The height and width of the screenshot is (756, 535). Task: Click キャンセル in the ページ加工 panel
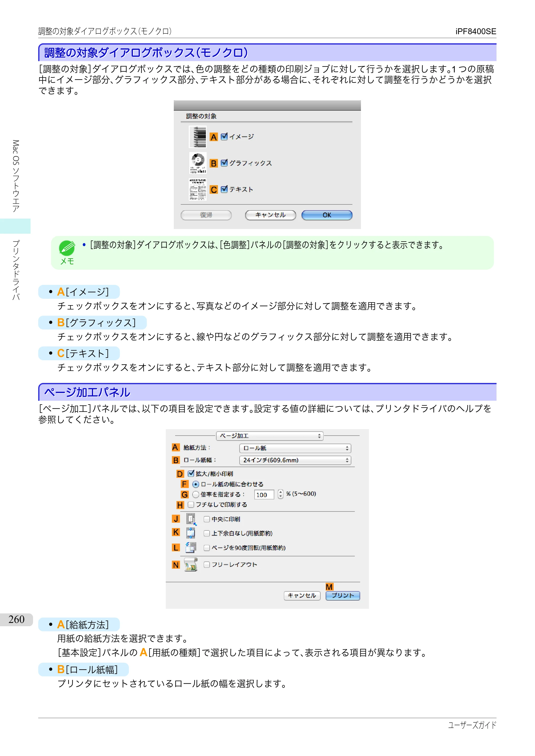[x=302, y=596]
